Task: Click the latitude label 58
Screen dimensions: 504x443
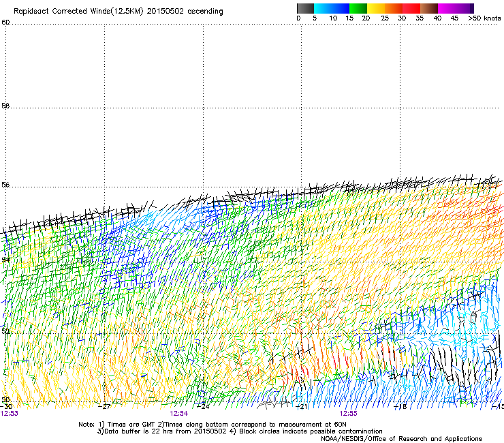Action: tap(5, 106)
